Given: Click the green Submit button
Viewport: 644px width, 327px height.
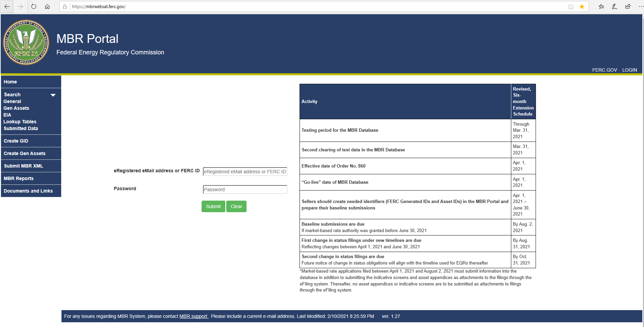Looking at the screenshot, I should point(213,206).
